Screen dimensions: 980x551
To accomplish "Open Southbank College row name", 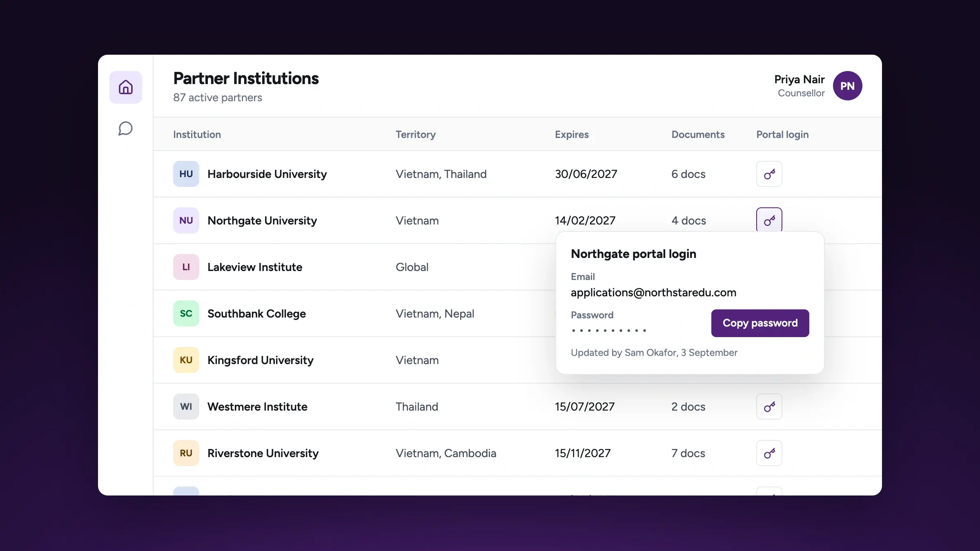I will click(256, 314).
